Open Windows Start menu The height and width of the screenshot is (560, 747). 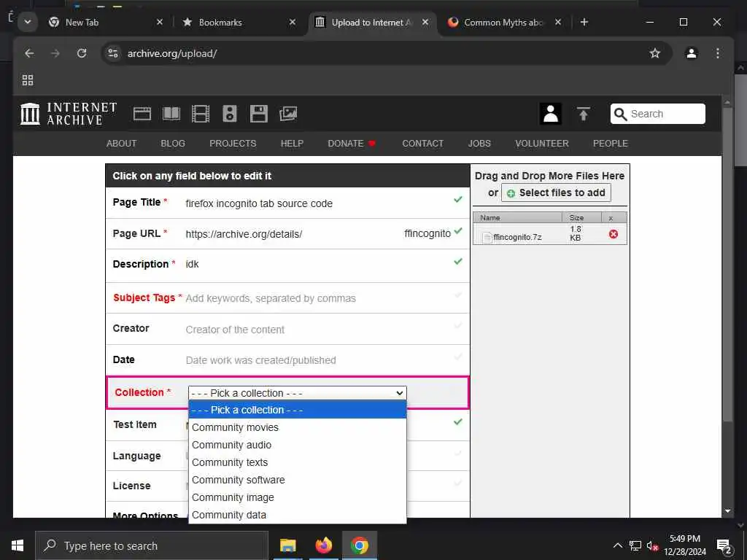pyautogui.click(x=18, y=545)
